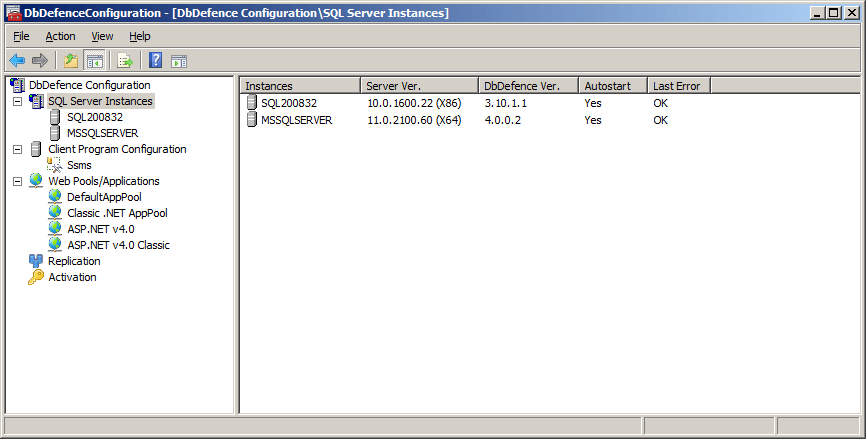
Task: Select the MSSQLSERVER row in the instances list
Action: (x=296, y=120)
